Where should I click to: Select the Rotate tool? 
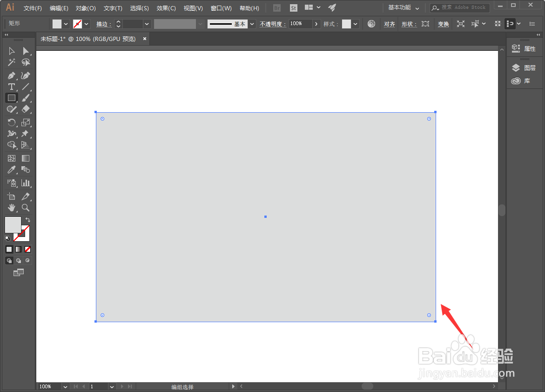click(12, 122)
